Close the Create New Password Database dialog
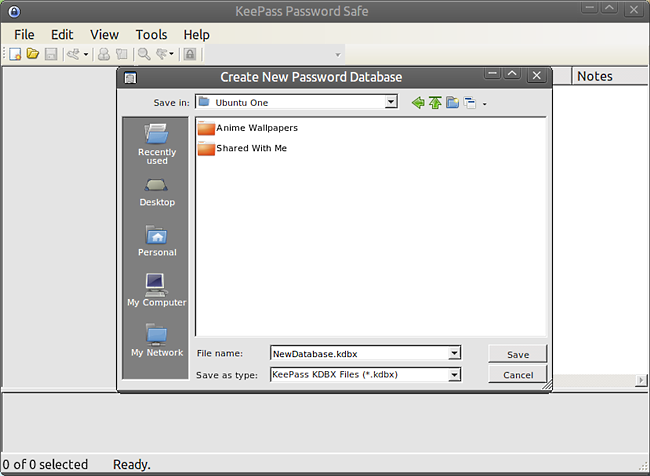 click(x=537, y=75)
